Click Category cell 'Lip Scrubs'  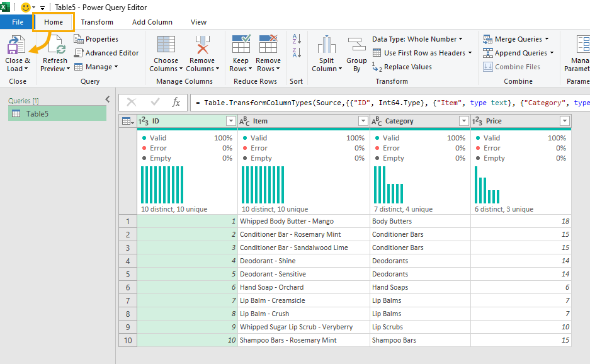tap(420, 327)
